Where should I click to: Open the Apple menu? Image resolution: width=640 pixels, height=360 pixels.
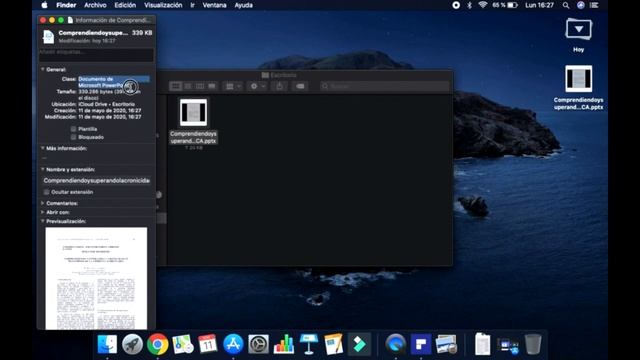[x=44, y=5]
